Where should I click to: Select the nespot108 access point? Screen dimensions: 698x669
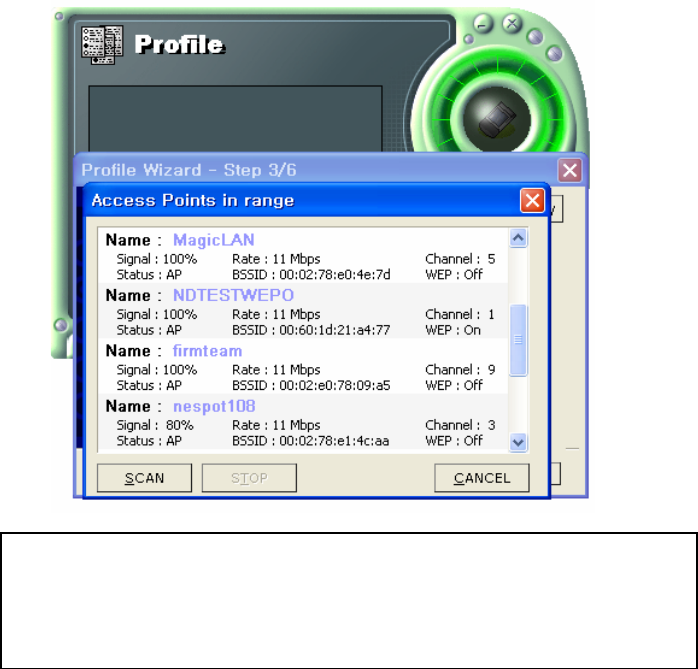tap(303, 422)
